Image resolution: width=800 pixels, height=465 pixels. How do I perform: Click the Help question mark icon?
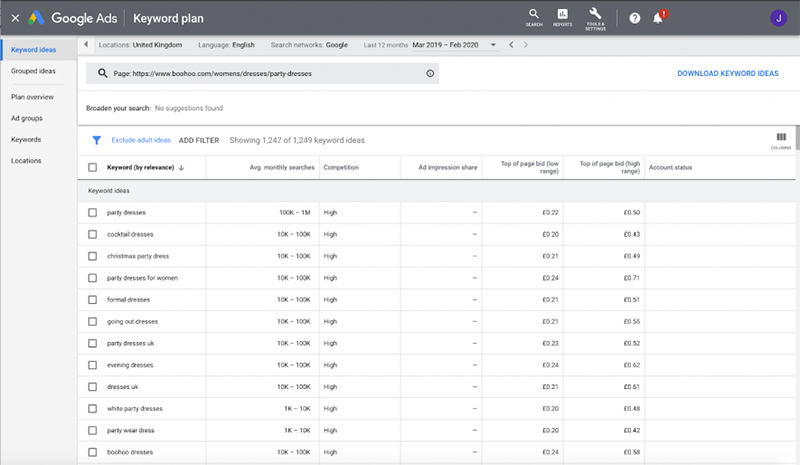coord(634,18)
